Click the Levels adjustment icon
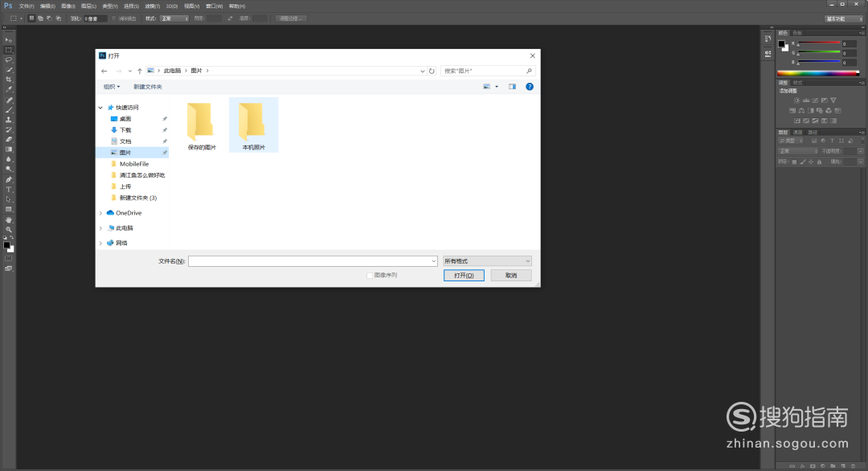Image resolution: width=868 pixels, height=471 pixels. tap(806, 100)
